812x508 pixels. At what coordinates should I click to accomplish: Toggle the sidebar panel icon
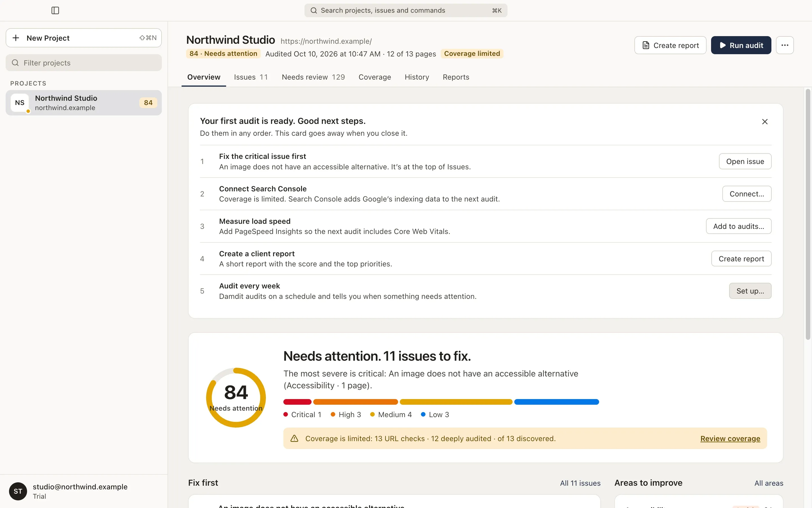(x=55, y=10)
